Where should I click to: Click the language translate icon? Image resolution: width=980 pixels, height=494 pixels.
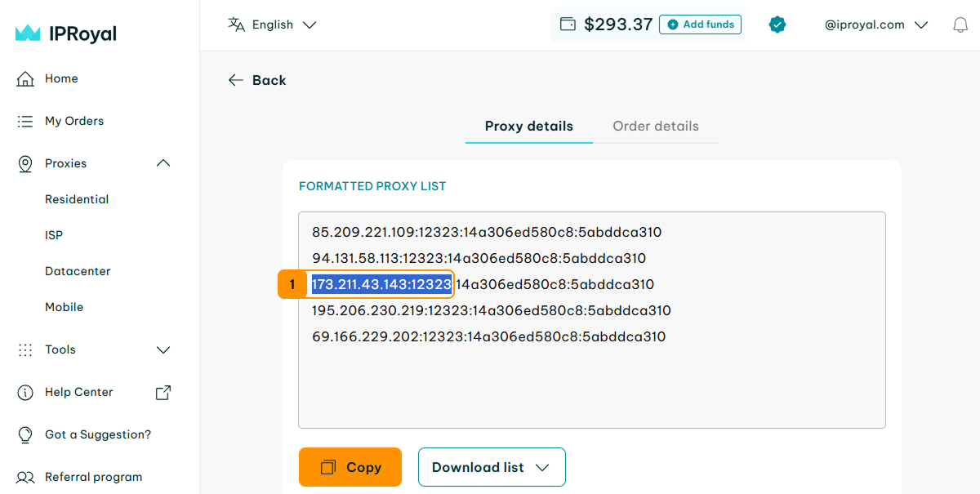pyautogui.click(x=237, y=24)
